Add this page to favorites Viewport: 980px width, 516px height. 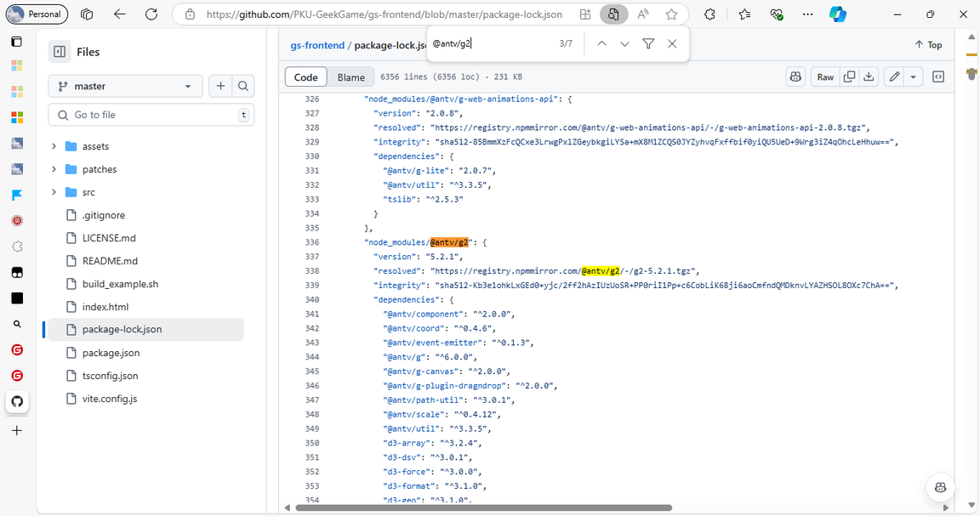671,14
